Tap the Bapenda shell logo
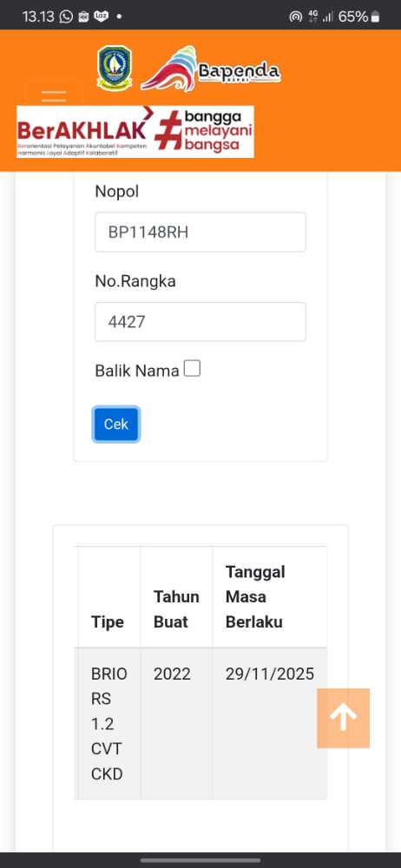 coord(211,70)
